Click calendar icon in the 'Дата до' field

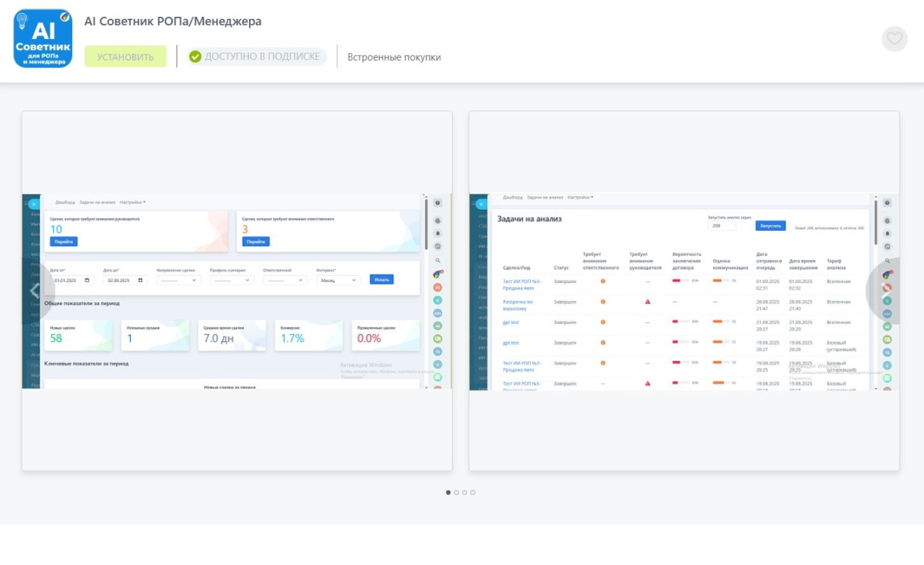tap(140, 280)
